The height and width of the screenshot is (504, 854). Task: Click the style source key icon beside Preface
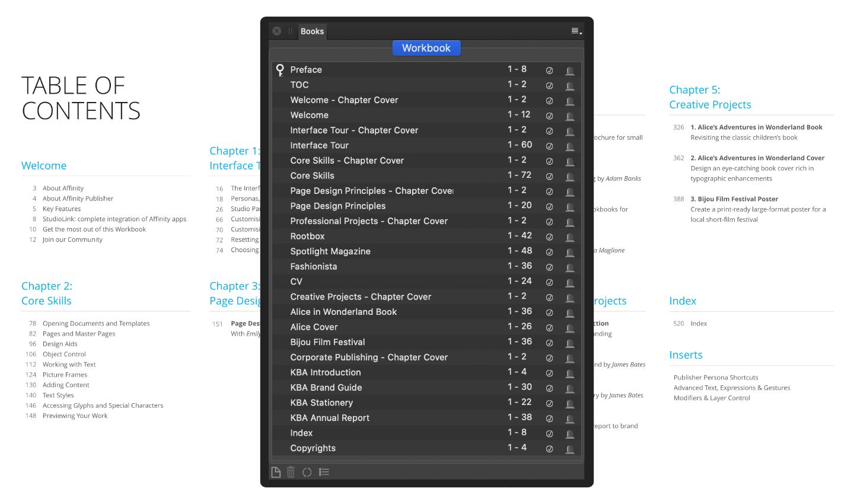280,70
